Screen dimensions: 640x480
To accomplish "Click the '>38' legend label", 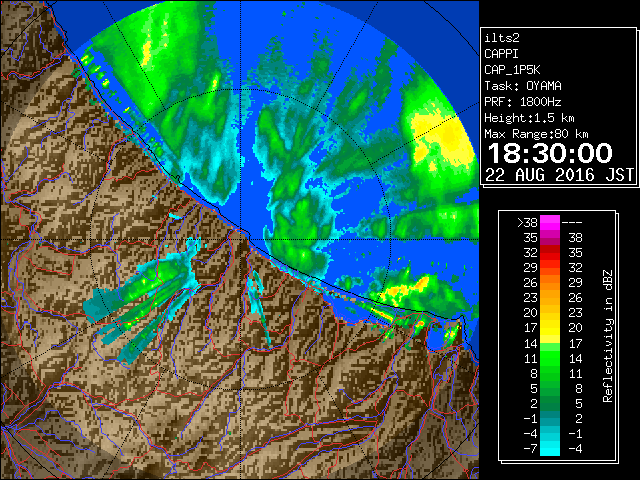I will [x=527, y=222].
